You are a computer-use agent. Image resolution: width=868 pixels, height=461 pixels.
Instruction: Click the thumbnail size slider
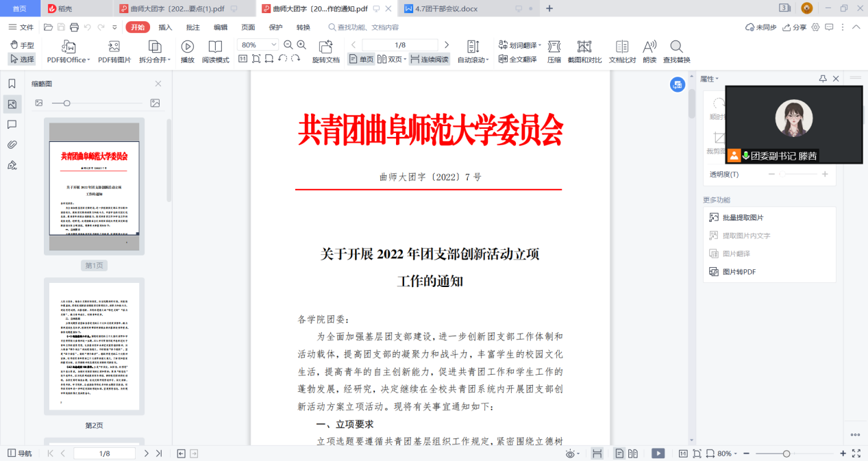[66, 103]
